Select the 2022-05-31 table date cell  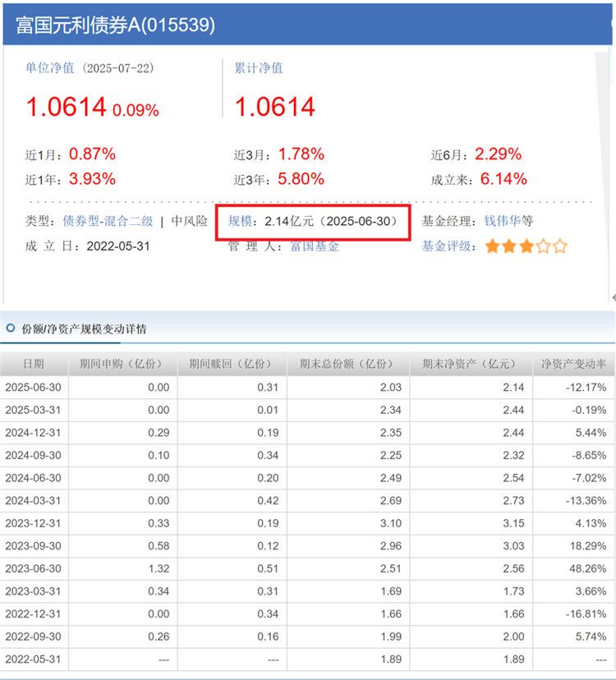(x=34, y=659)
